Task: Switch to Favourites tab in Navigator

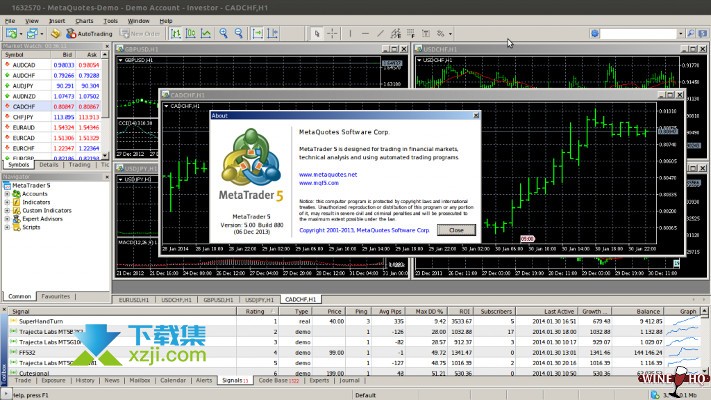Action: (55, 296)
